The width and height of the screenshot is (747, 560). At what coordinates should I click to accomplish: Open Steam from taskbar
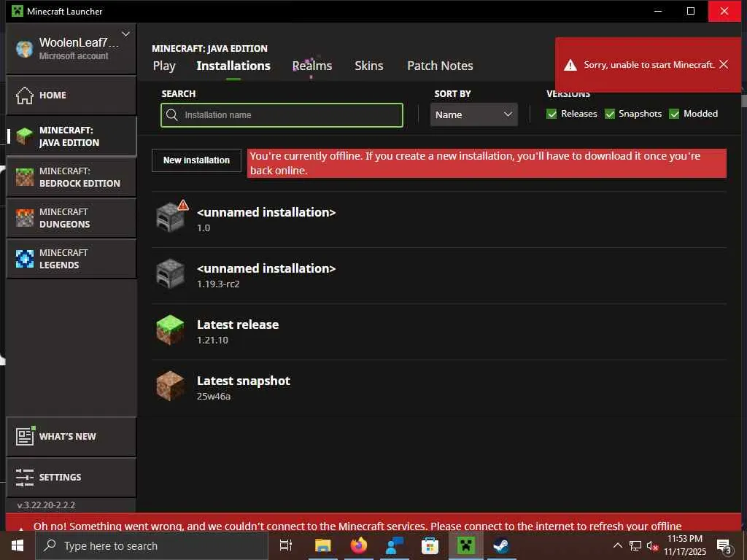point(501,545)
